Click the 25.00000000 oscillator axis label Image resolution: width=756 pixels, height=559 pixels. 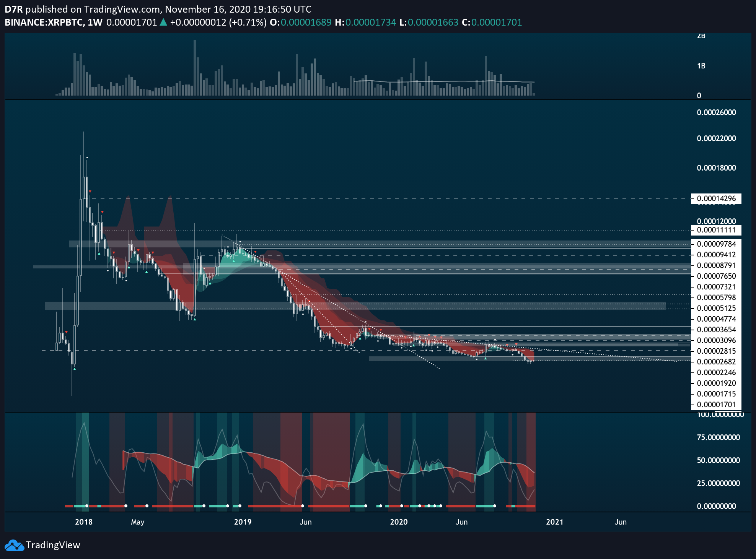tap(718, 483)
